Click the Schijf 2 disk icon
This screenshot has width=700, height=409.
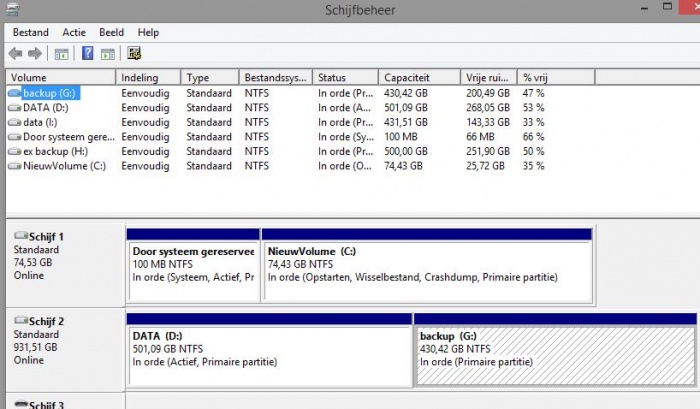click(x=21, y=320)
